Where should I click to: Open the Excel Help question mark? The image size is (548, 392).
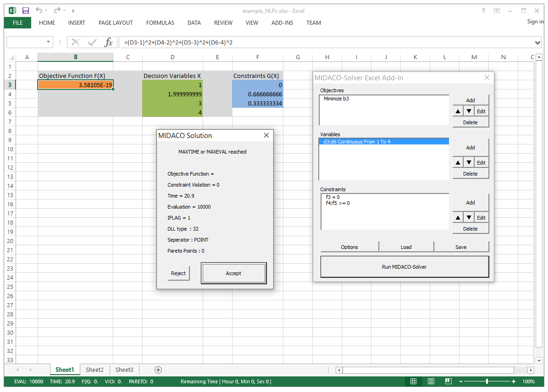click(x=483, y=11)
